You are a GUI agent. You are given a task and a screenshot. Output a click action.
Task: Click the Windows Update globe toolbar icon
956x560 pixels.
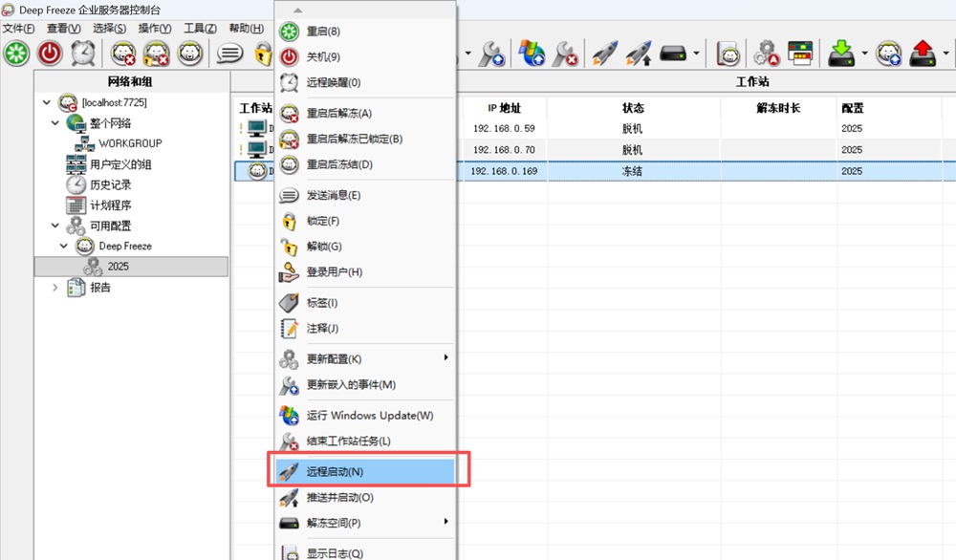point(532,54)
